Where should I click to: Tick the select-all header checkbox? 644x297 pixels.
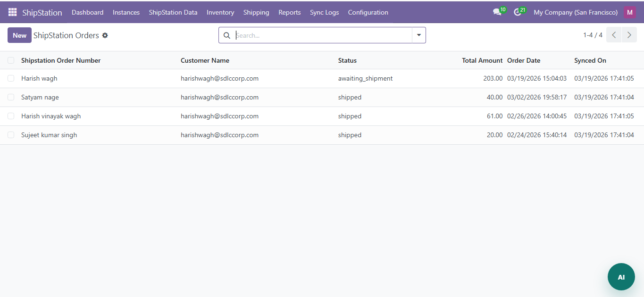[11, 60]
